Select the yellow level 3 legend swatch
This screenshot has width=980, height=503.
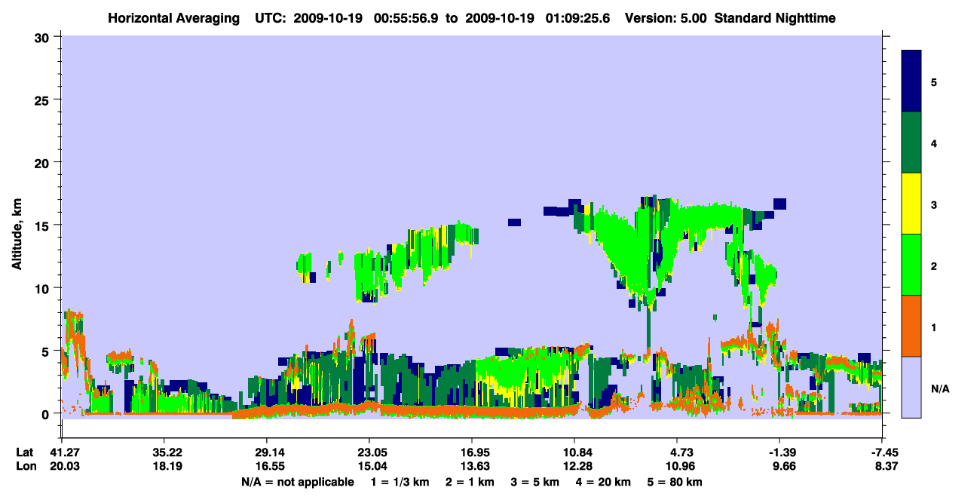[911, 204]
